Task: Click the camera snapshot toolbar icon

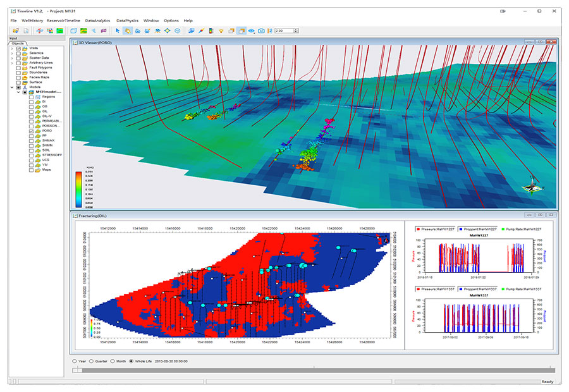Action: (x=261, y=31)
